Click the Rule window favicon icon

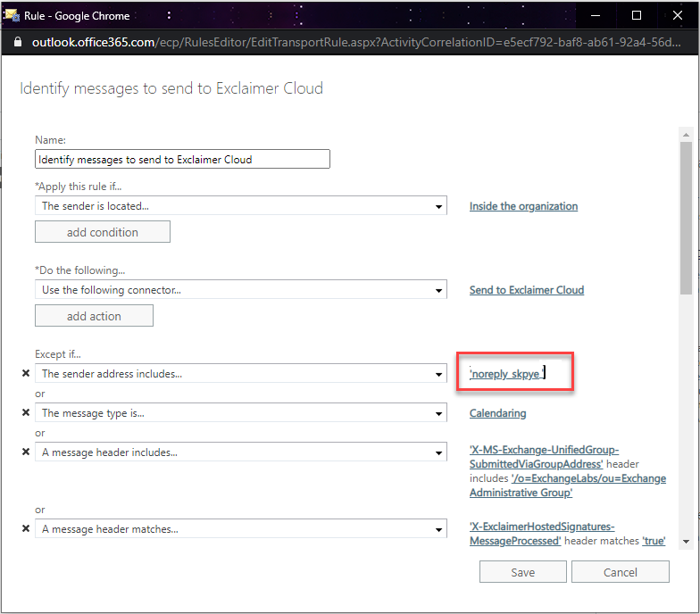[x=12, y=15]
